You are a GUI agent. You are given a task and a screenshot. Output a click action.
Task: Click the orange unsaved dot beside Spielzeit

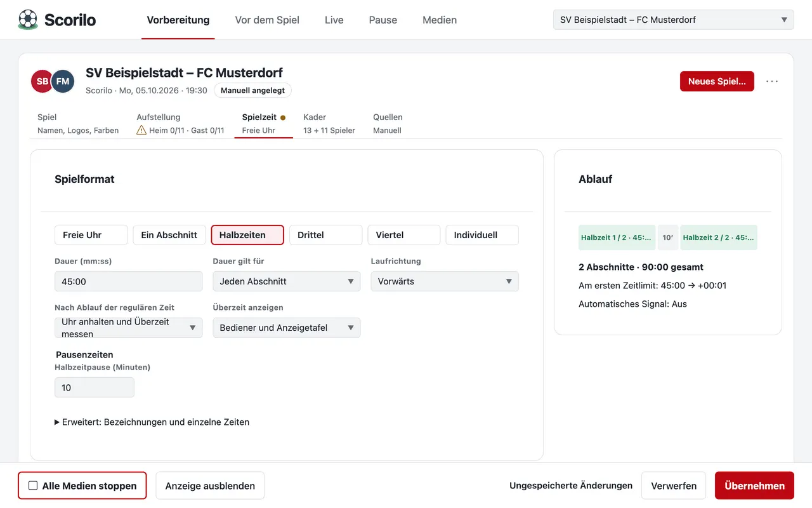point(283,117)
